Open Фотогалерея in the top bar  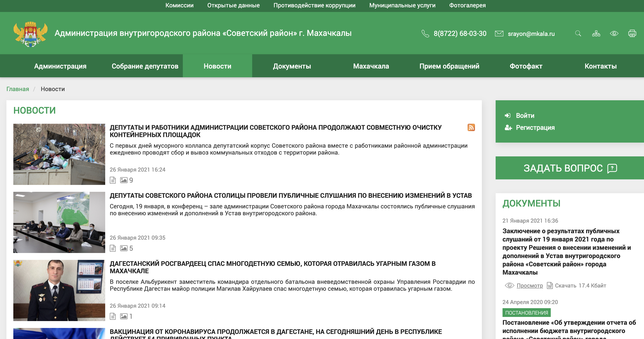pos(467,5)
